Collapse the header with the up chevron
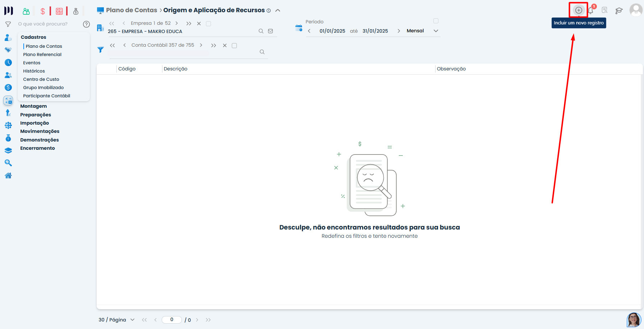The image size is (644, 329). click(x=278, y=10)
